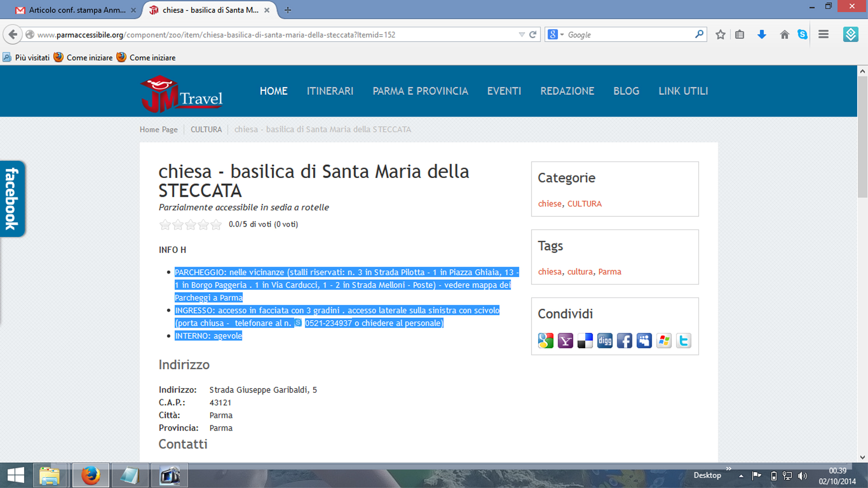868x488 pixels.
Task: Share via Yahoo icon in Condividi
Action: tap(565, 341)
